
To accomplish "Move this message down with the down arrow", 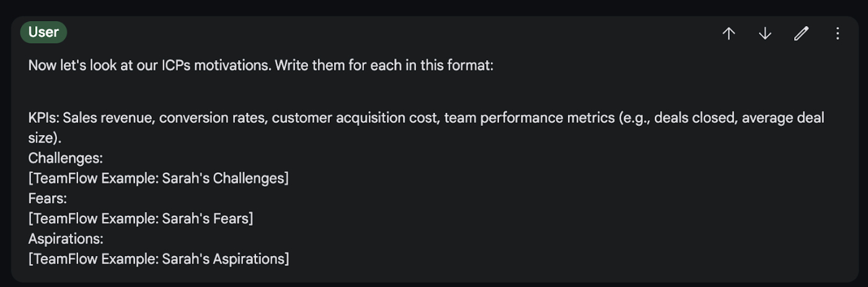I will coord(765,34).
